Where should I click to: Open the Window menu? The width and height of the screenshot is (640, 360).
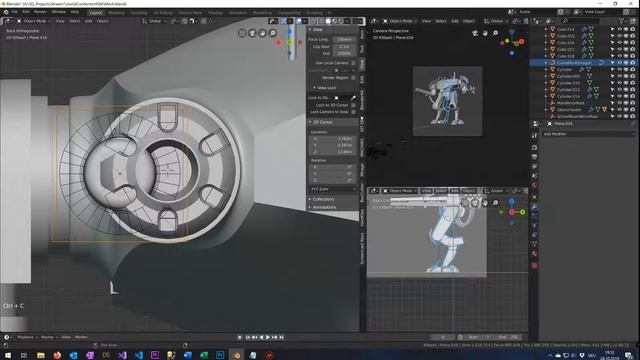point(59,12)
